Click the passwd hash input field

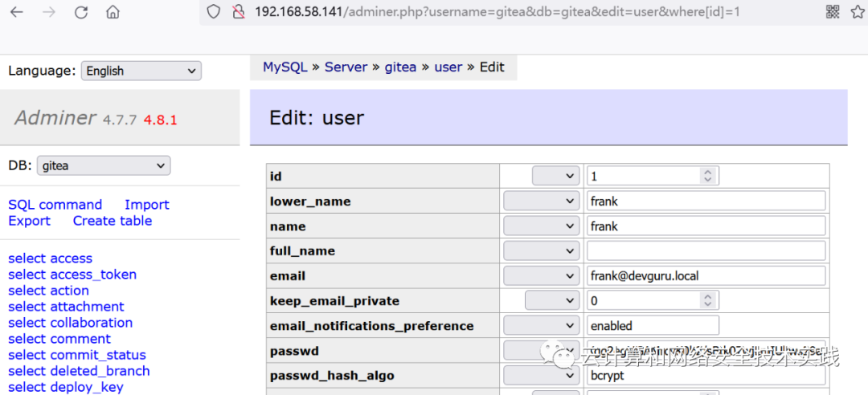(x=706, y=351)
